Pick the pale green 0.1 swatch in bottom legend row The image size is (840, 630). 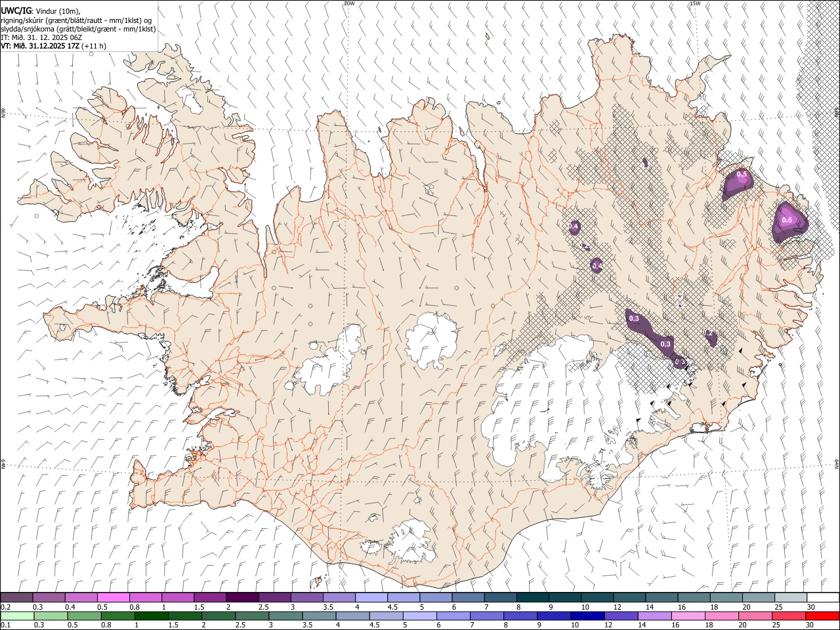pyautogui.click(x=17, y=616)
